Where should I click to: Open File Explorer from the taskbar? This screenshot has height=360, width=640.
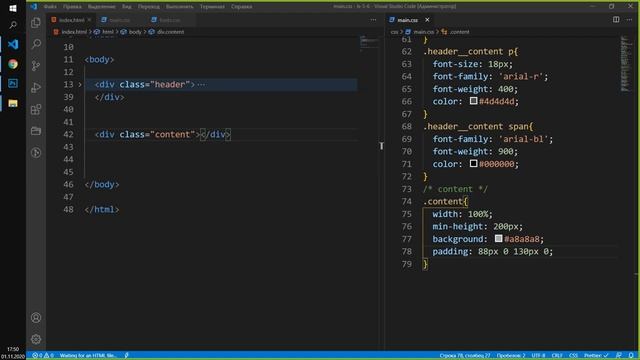tap(13, 103)
